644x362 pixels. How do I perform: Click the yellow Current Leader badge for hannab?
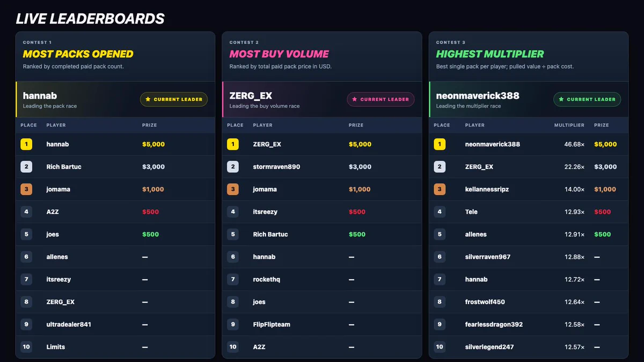click(x=174, y=99)
